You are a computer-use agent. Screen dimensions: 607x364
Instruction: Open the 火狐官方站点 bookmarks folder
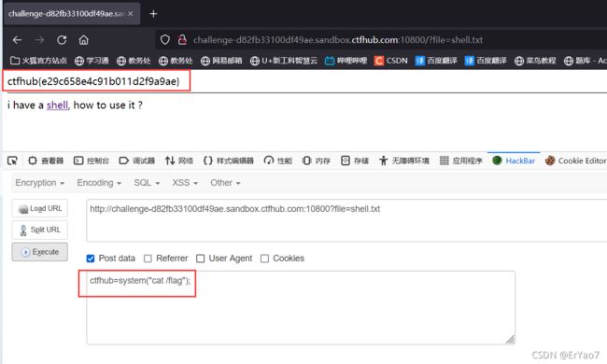38,61
